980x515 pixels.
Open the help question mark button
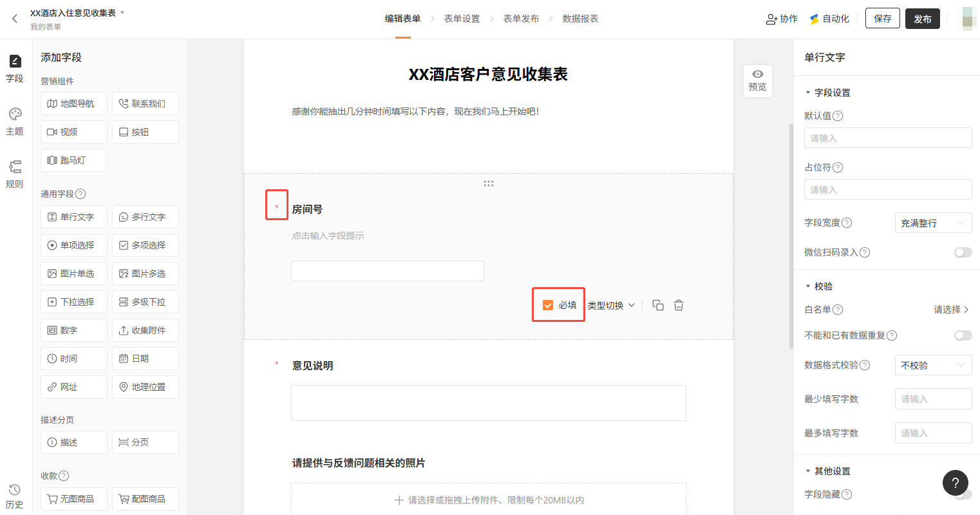(x=955, y=483)
